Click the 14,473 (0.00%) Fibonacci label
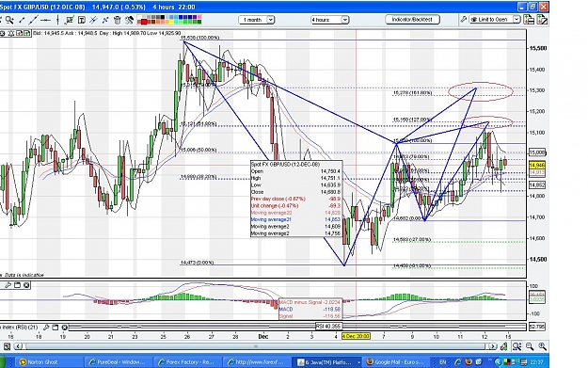This screenshot has width=588, height=368. [197, 263]
